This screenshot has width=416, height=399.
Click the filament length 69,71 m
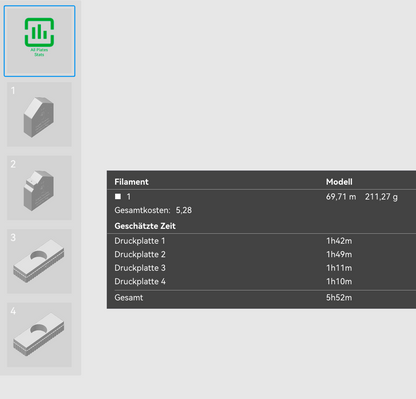click(341, 197)
